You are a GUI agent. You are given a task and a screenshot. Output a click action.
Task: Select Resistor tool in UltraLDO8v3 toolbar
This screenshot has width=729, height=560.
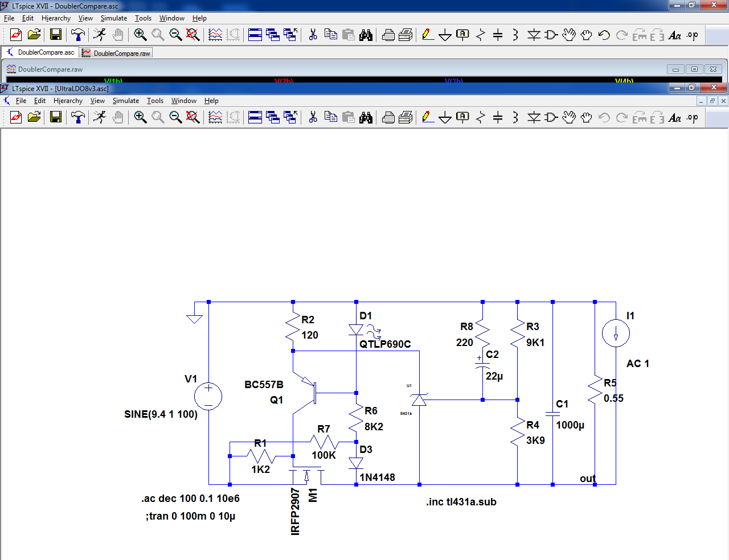click(x=481, y=117)
